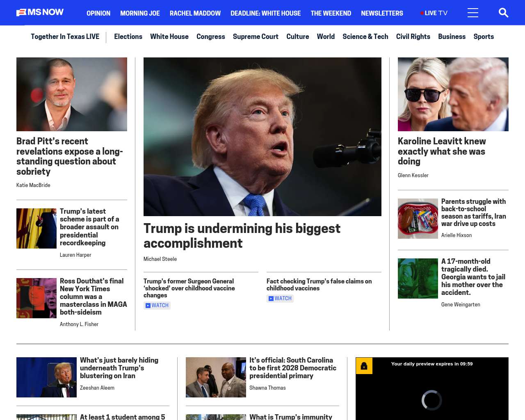Select The Weekend in header
525x420 pixels.
(331, 13)
